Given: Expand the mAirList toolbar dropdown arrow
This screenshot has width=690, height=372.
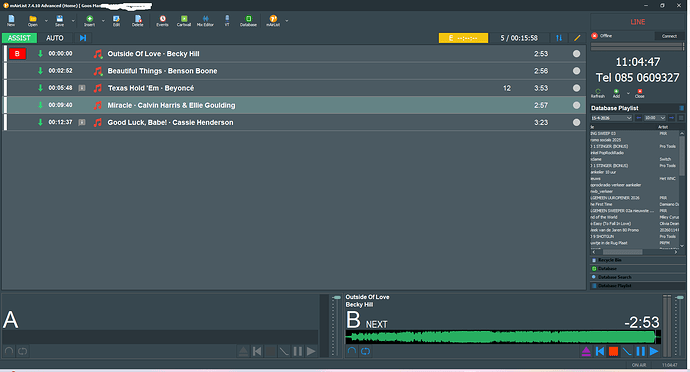Looking at the screenshot, I should [287, 20].
